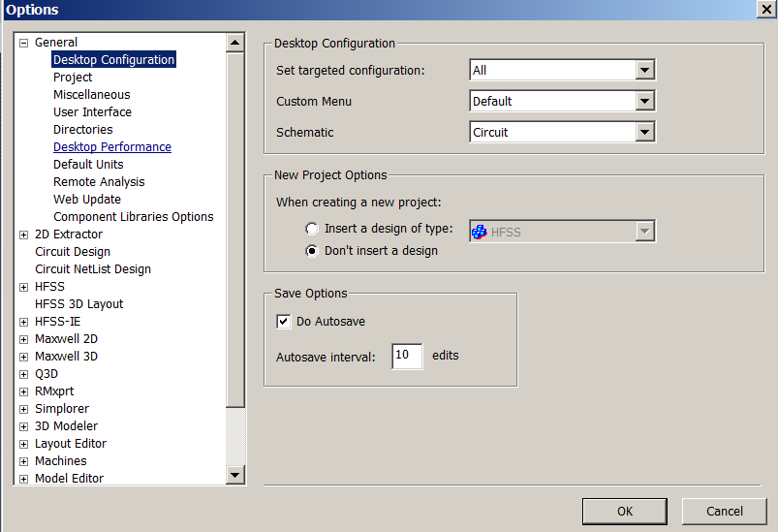Click the Cancel button

tap(725, 511)
